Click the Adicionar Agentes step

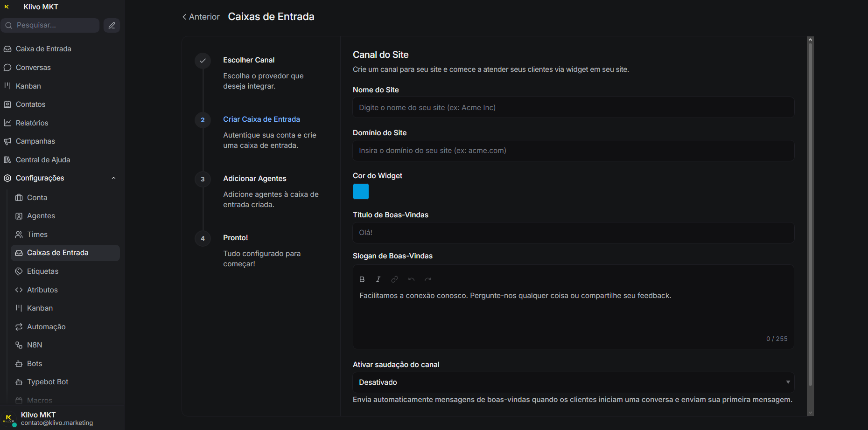click(x=255, y=179)
